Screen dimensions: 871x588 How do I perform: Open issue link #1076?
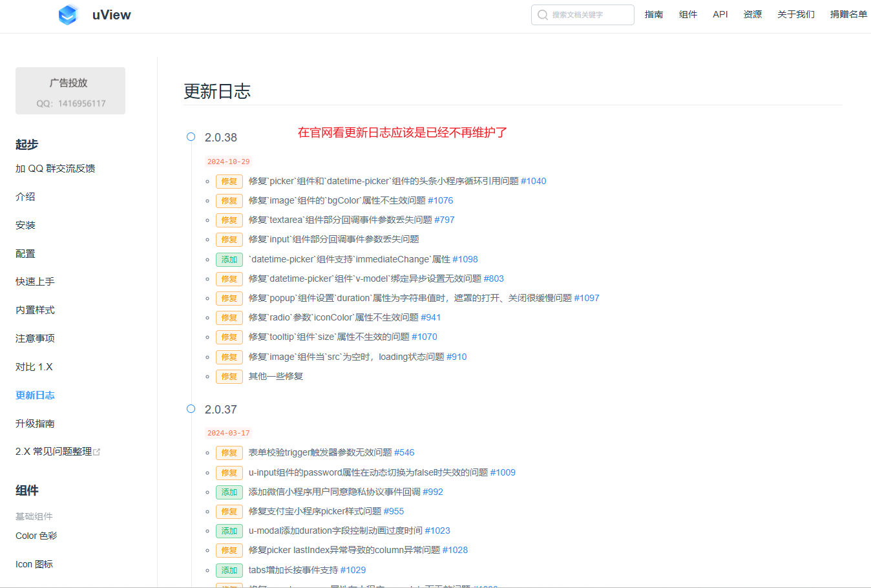[x=442, y=200]
